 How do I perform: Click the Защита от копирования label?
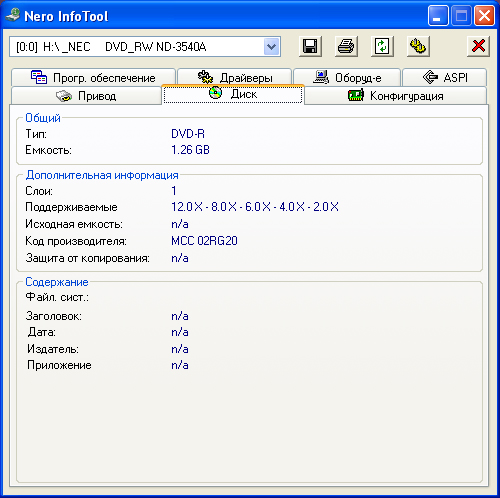click(x=88, y=258)
